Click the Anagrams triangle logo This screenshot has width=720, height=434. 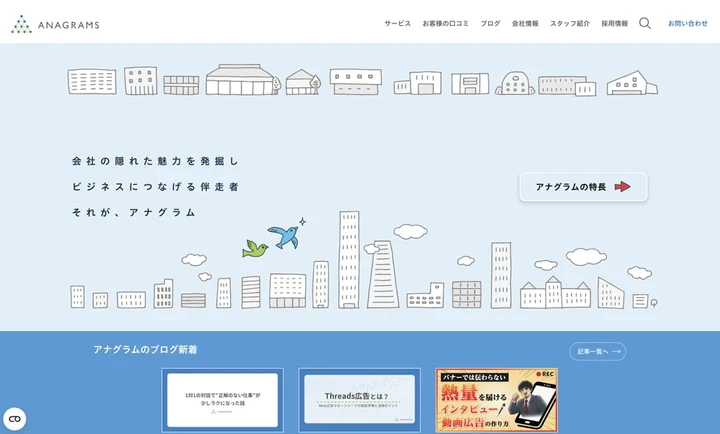[x=22, y=24]
